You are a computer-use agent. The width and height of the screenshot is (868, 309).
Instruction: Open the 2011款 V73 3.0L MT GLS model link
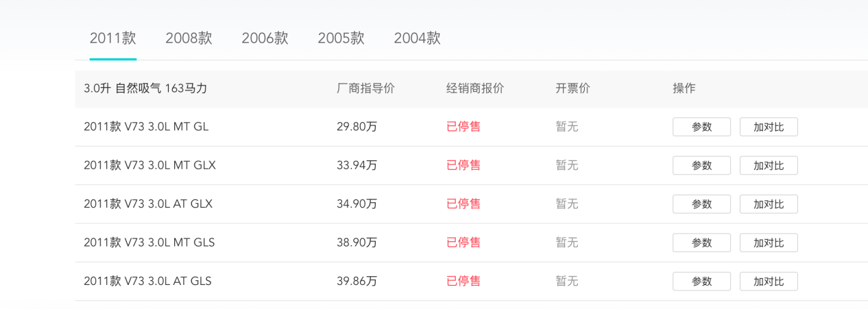(149, 242)
